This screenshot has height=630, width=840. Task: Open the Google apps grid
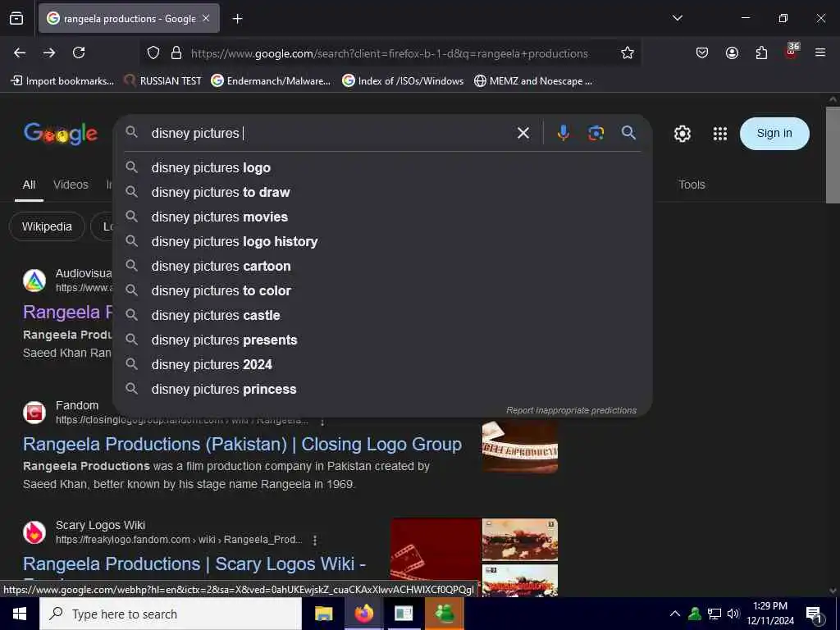[x=720, y=134]
